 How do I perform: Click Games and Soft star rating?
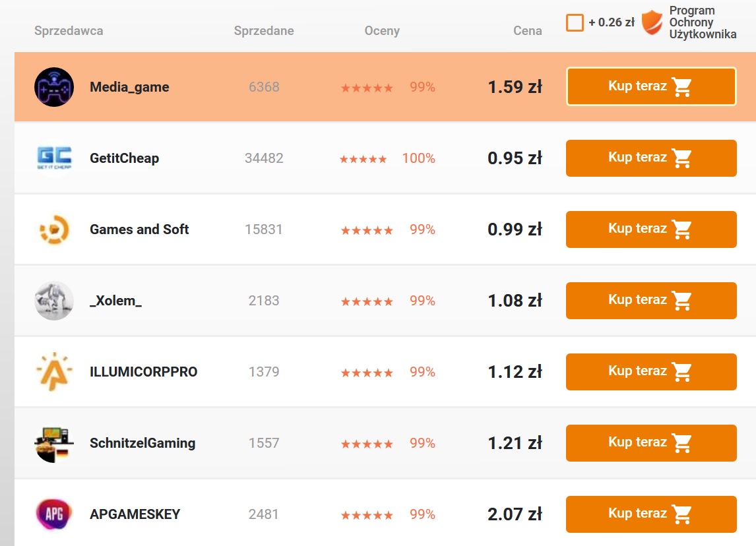click(367, 230)
